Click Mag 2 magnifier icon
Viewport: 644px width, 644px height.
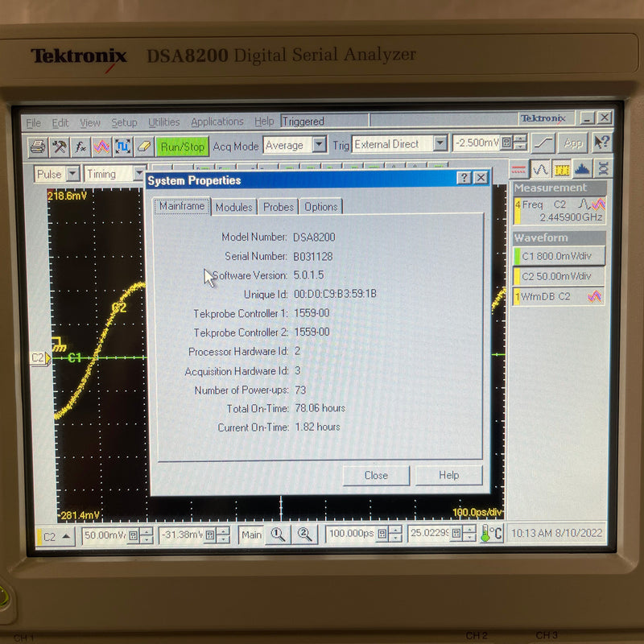click(x=304, y=535)
